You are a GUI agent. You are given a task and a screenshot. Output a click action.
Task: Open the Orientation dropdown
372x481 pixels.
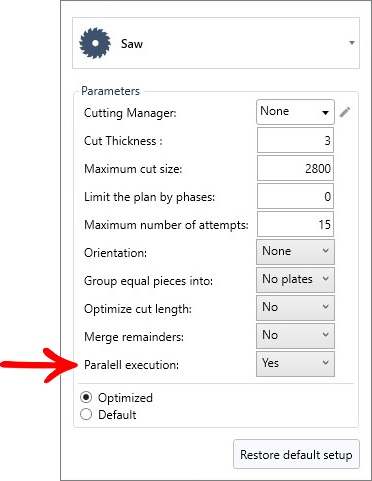click(x=295, y=252)
